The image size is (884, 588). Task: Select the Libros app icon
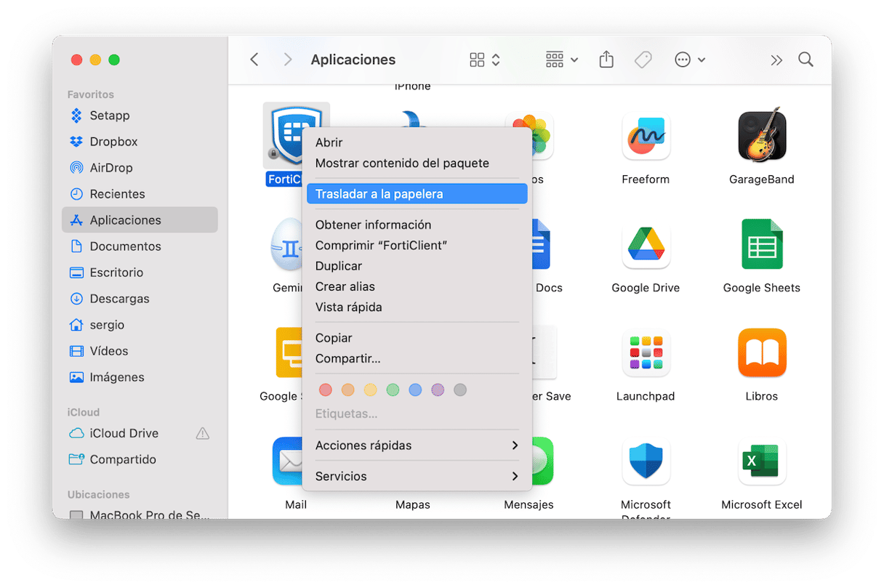pos(762,353)
